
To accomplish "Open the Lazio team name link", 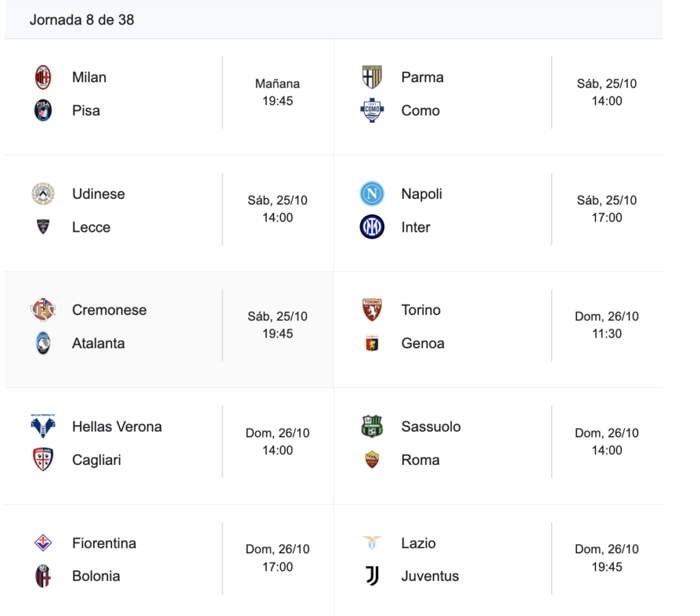I will coord(418,544).
